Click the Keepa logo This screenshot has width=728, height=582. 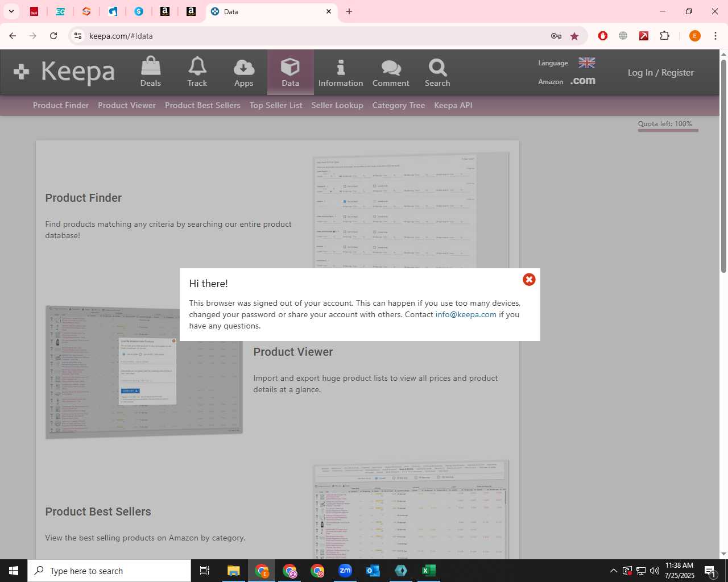64,72
